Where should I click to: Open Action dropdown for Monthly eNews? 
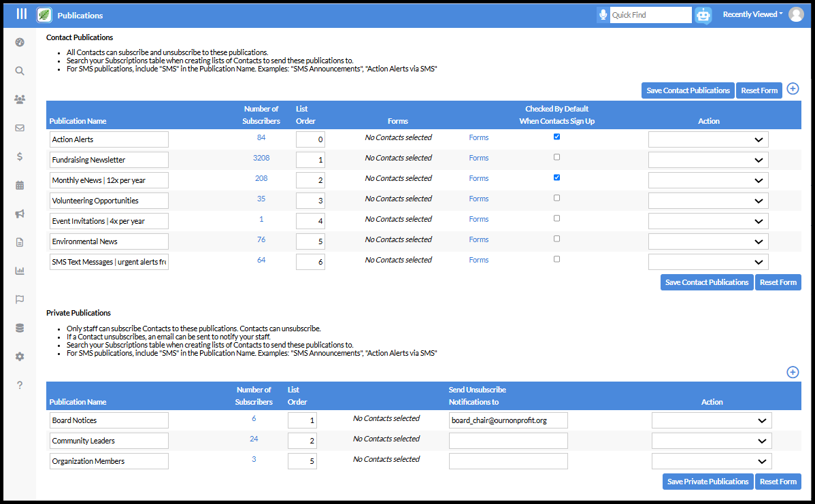[x=708, y=180]
